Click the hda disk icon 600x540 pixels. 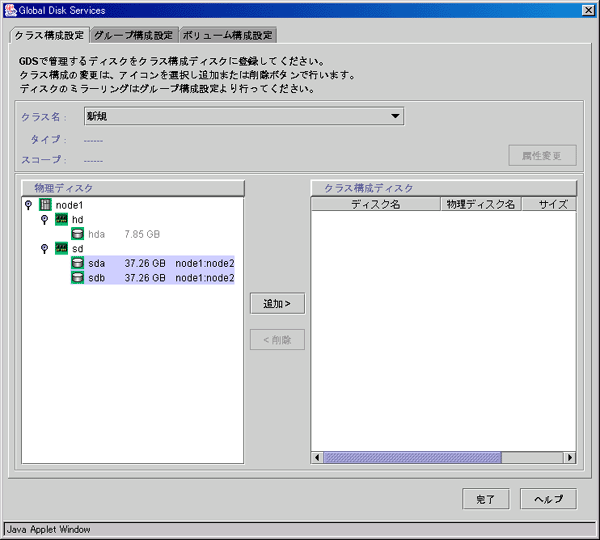[x=77, y=234]
